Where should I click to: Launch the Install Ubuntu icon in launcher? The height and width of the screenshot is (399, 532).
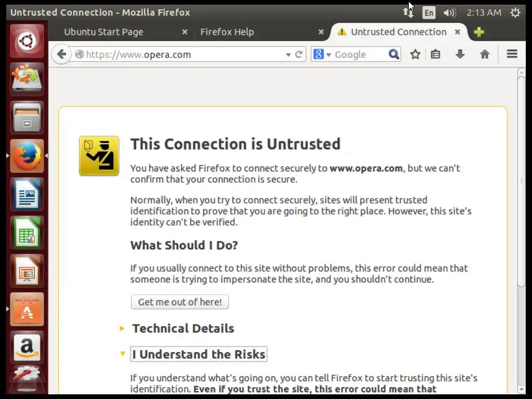coord(27,79)
